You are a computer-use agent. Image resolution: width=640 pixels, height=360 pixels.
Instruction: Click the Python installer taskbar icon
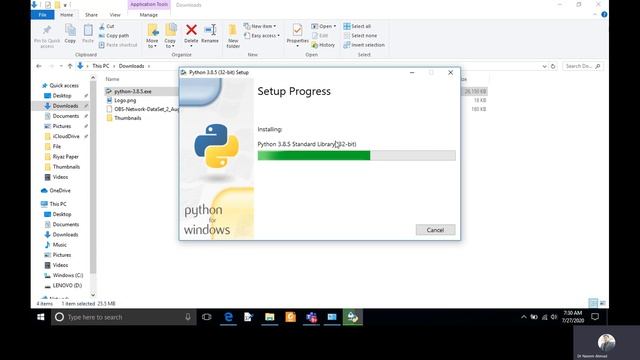pos(353,317)
